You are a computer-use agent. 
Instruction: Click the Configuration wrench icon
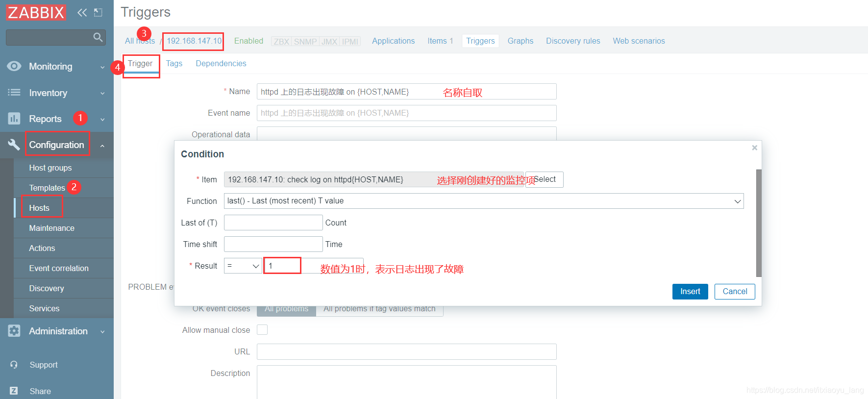tap(14, 145)
